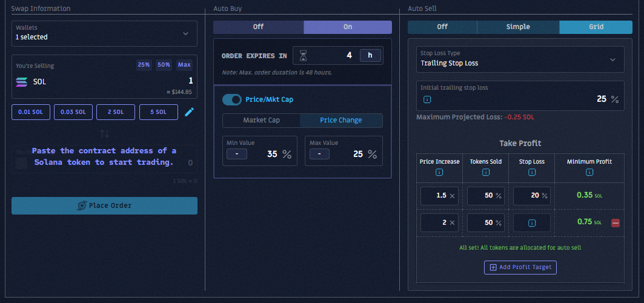Viewport: 644px width, 303px height.
Task: Click the ≈ $144.85 value text
Action: 179,92
